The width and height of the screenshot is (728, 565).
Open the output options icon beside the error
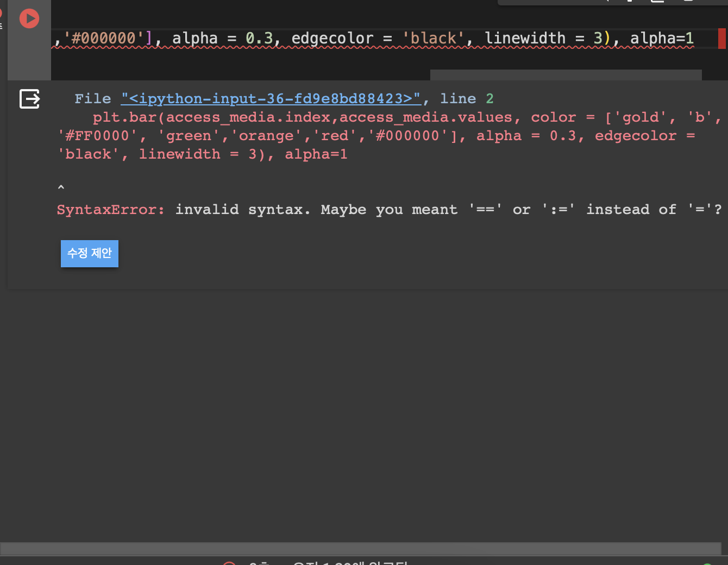pyautogui.click(x=30, y=99)
